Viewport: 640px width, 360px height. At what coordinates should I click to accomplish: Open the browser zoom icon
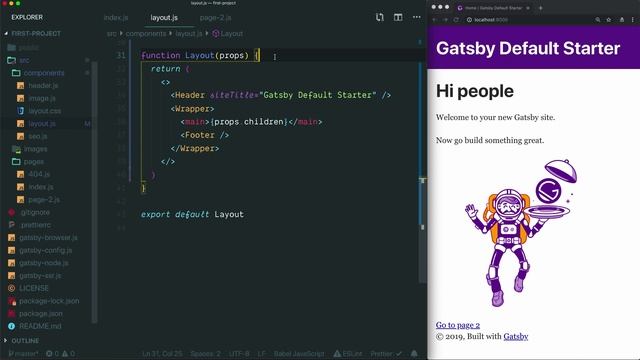click(598, 20)
